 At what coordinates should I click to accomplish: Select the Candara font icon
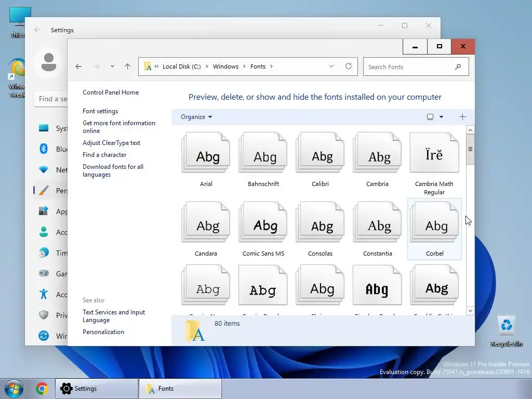tap(206, 222)
